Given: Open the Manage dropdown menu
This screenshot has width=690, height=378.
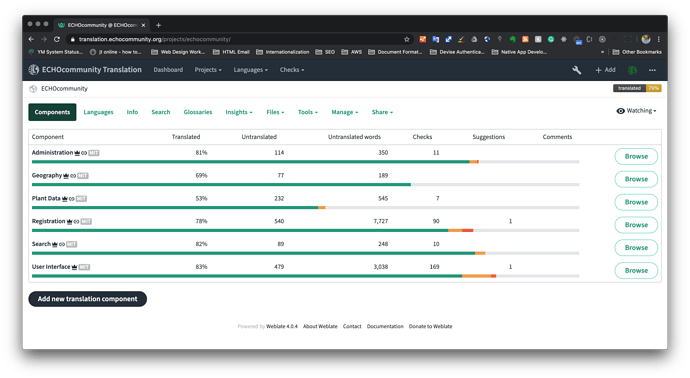Looking at the screenshot, I should click(x=345, y=112).
